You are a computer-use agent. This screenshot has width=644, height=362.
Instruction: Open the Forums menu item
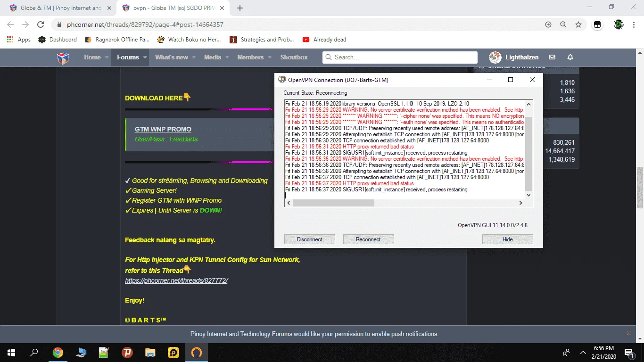128,57
